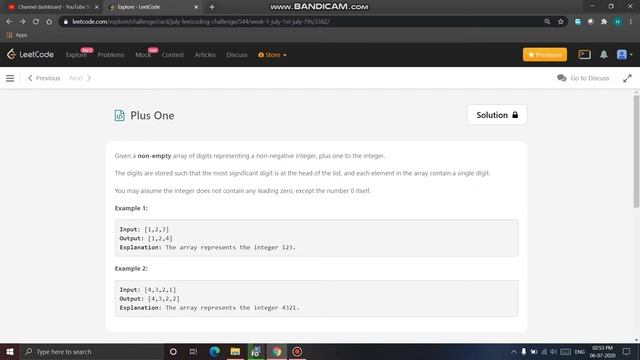Click the Example 1 heading

[x=131, y=208]
